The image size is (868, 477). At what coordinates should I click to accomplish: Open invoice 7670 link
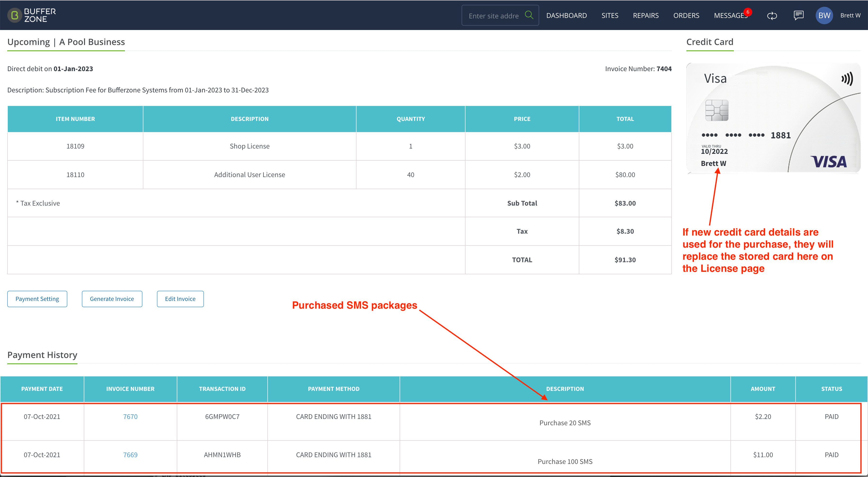[130, 416]
